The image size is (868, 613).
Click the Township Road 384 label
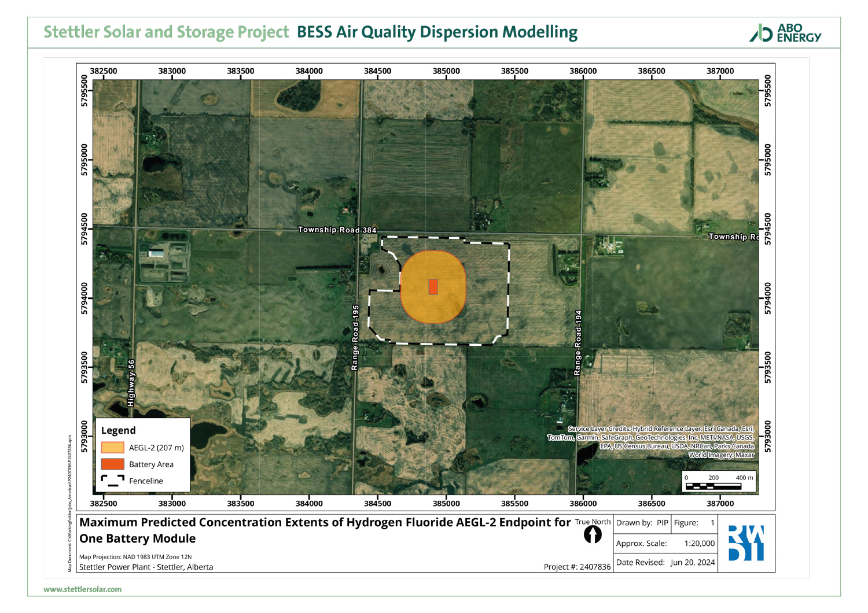[337, 230]
